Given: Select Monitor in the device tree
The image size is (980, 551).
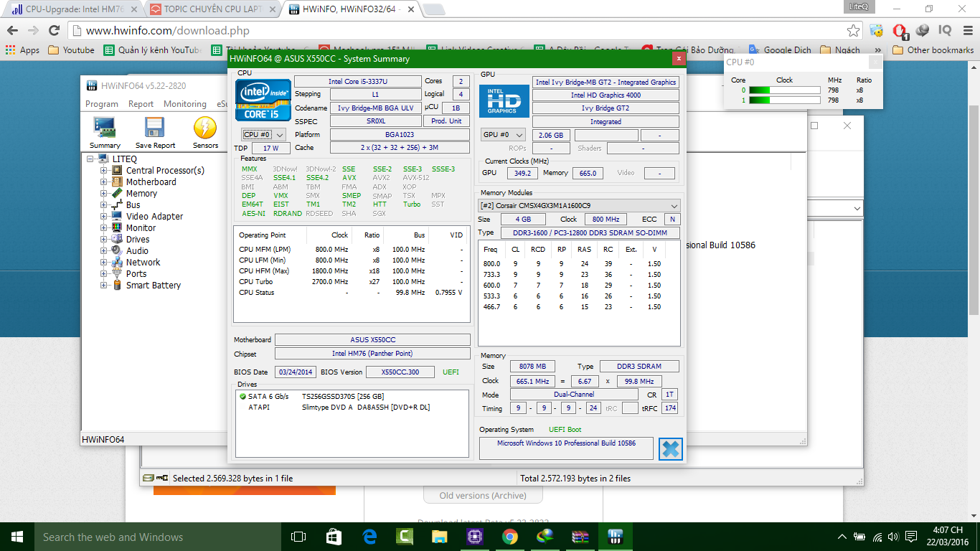Looking at the screenshot, I should (141, 228).
